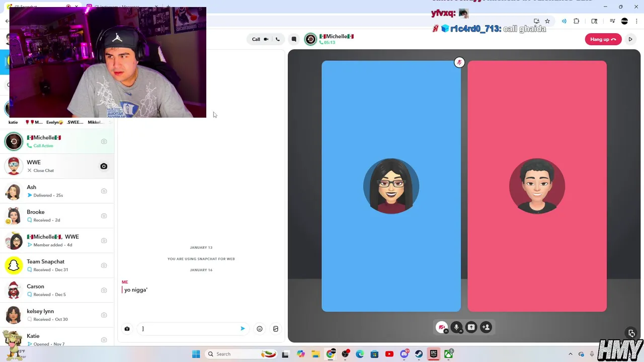
Task: Add a person to the call
Action: [486, 327]
